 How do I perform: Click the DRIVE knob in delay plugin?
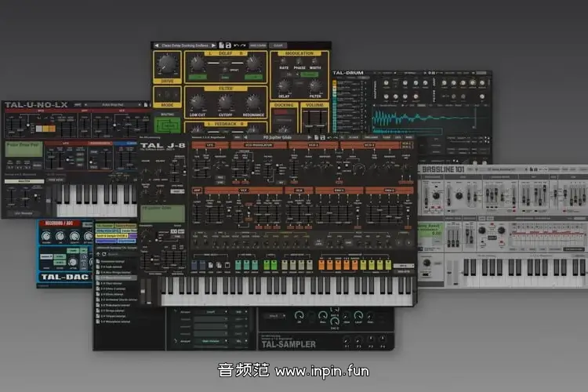coord(167,64)
